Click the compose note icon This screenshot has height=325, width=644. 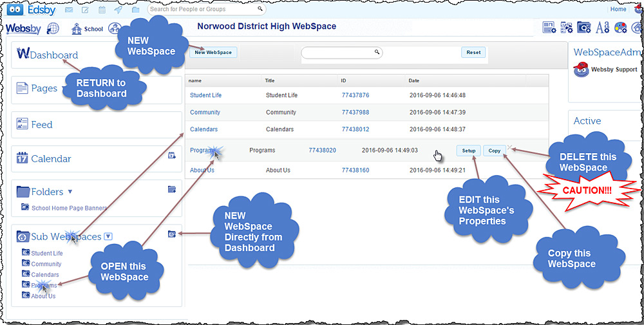tap(86, 9)
